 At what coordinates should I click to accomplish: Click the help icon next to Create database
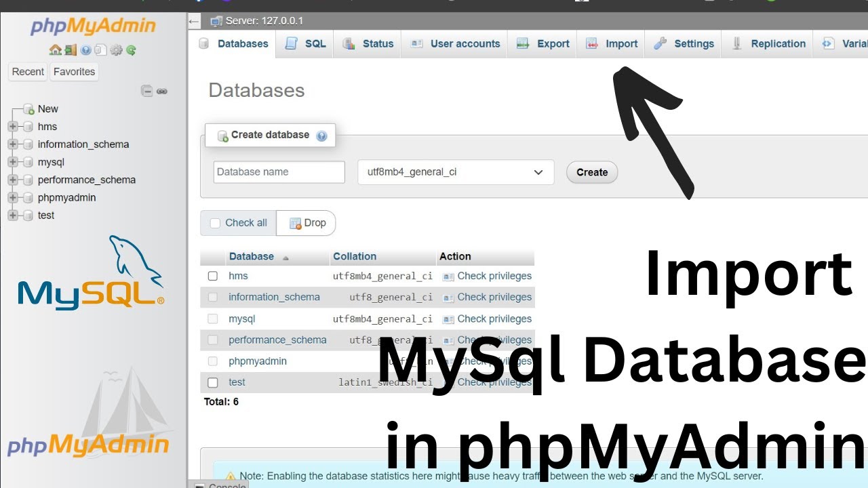[321, 136]
